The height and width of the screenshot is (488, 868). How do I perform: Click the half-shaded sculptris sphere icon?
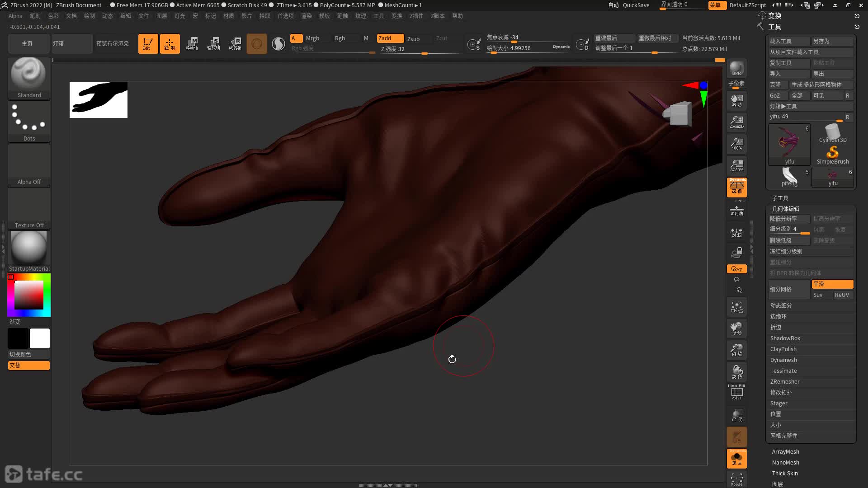point(278,44)
